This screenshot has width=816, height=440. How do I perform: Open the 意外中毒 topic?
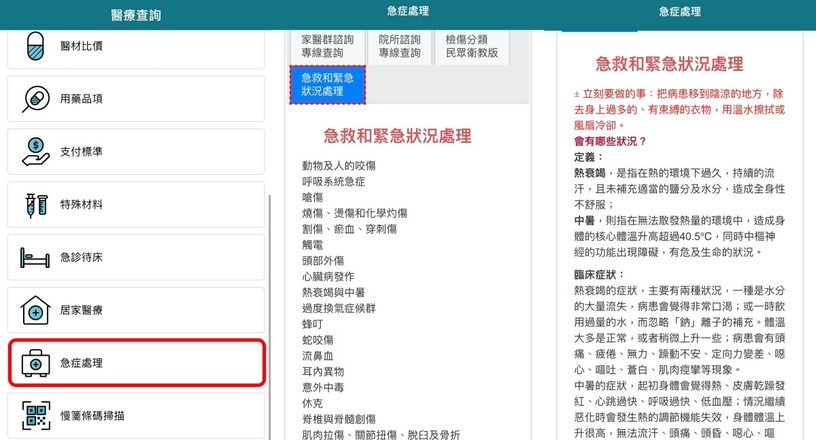pos(323,387)
